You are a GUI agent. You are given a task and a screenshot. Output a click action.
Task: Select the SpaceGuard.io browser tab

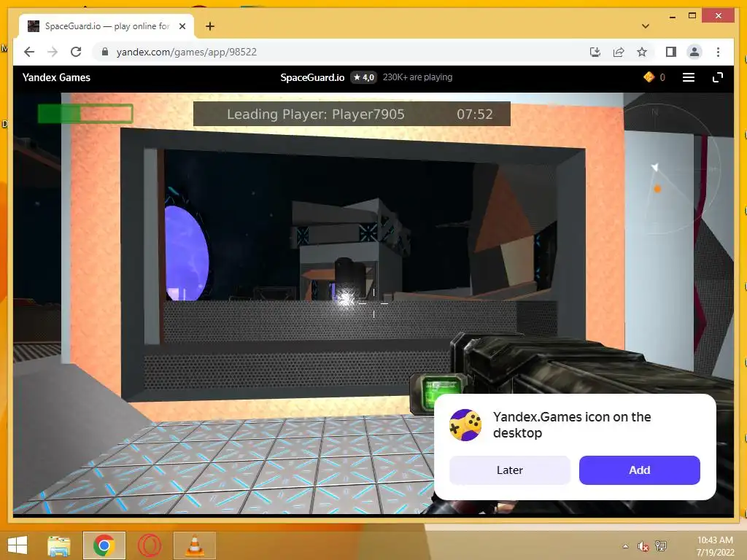tap(107, 26)
